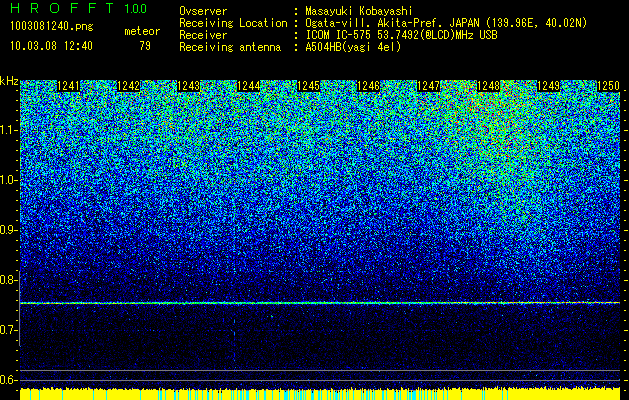Click the 0.6 frequency axis label
Viewport: 629px width, 400px height.
click(9, 380)
